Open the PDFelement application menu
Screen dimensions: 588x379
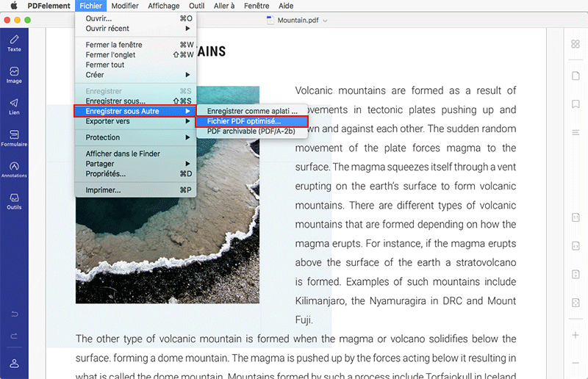(49, 6)
